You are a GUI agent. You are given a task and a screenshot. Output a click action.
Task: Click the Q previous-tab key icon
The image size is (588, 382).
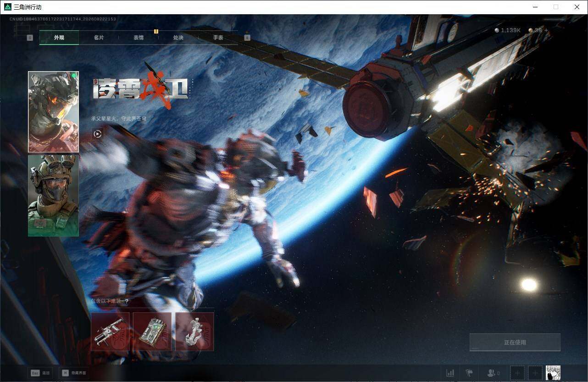pyautogui.click(x=30, y=38)
